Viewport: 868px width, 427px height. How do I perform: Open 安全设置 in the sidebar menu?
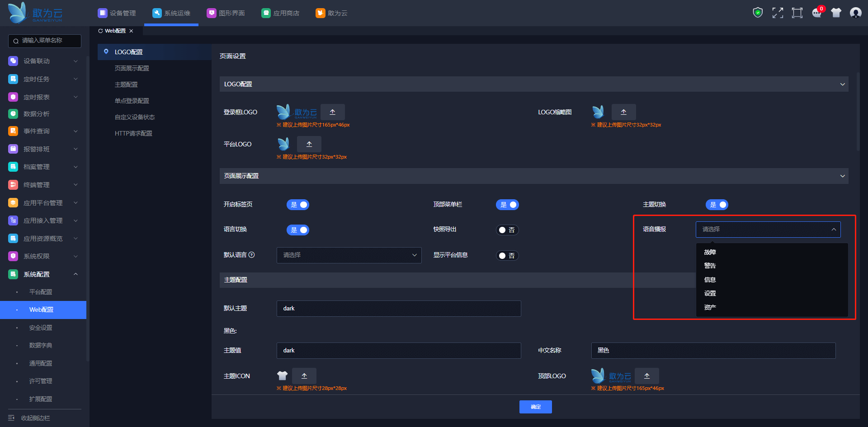pos(41,328)
